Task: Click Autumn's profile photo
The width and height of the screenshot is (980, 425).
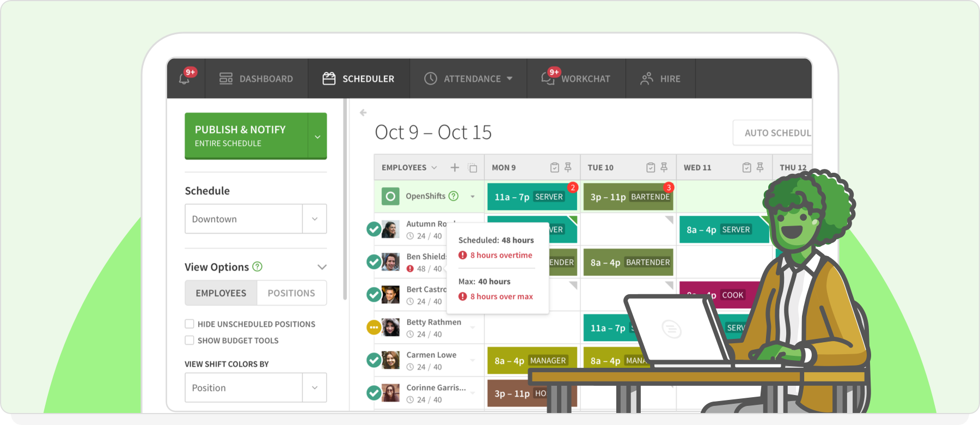Action: coord(390,229)
